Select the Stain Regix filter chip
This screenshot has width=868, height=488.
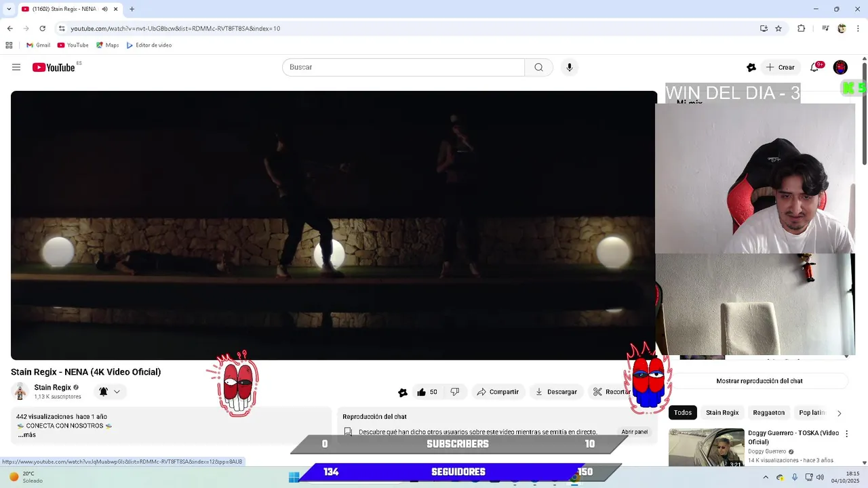722,413
